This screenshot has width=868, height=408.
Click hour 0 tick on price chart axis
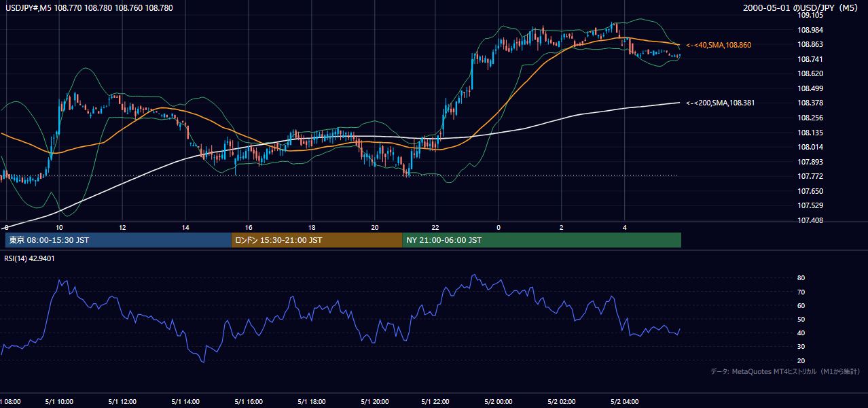(x=499, y=227)
